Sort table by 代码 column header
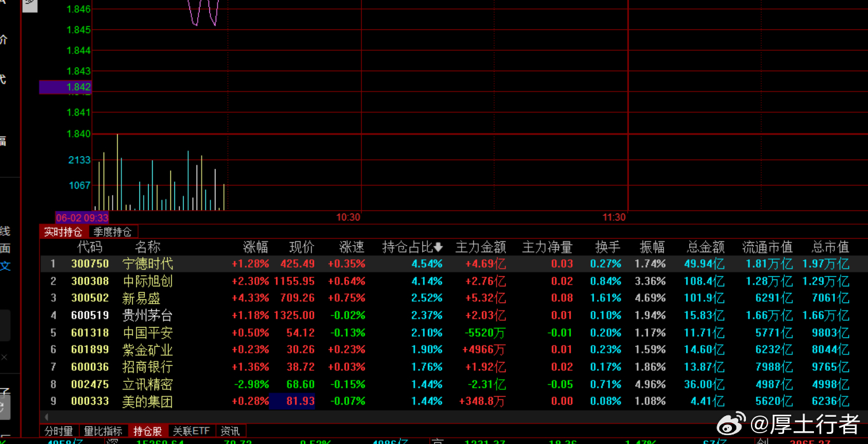The image size is (868, 444). click(90, 247)
